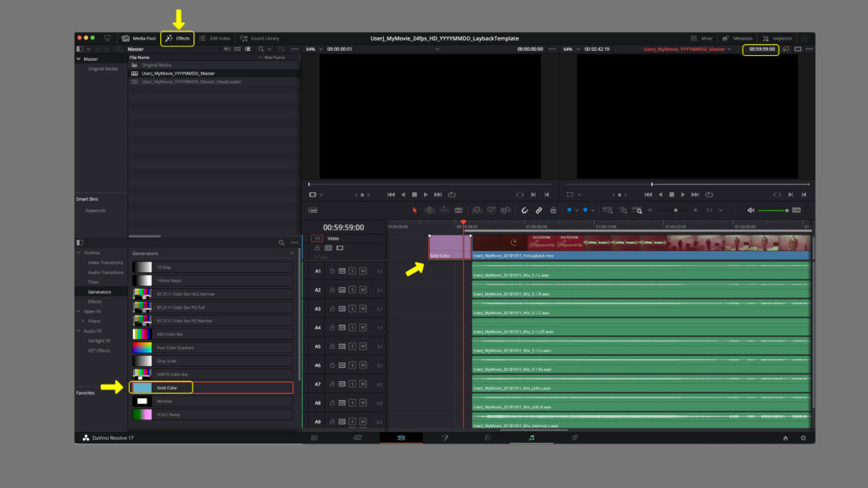The image size is (868, 488).
Task: Open the Fairlight page music-note icon
Action: [531, 438]
